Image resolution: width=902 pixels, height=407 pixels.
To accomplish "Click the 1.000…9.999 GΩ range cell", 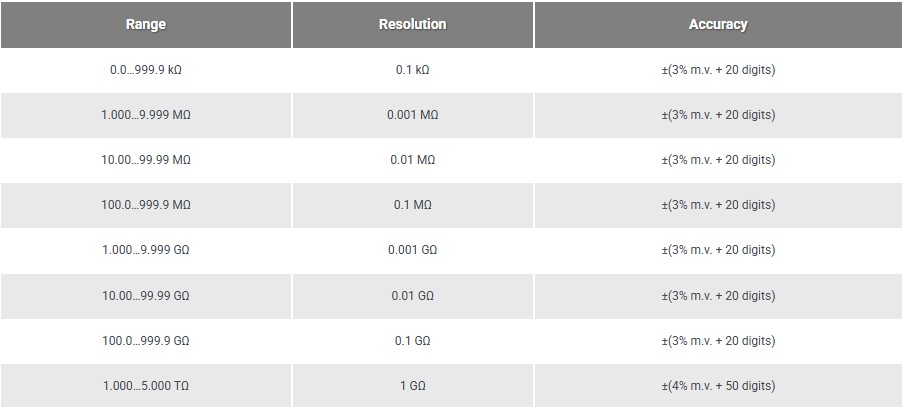I will (146, 250).
